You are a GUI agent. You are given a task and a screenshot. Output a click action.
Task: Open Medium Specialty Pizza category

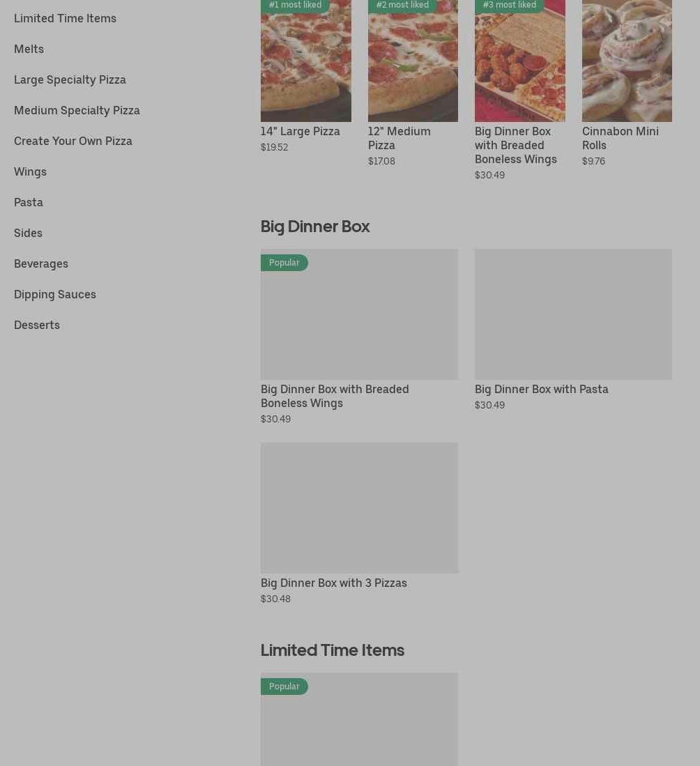pos(77,111)
